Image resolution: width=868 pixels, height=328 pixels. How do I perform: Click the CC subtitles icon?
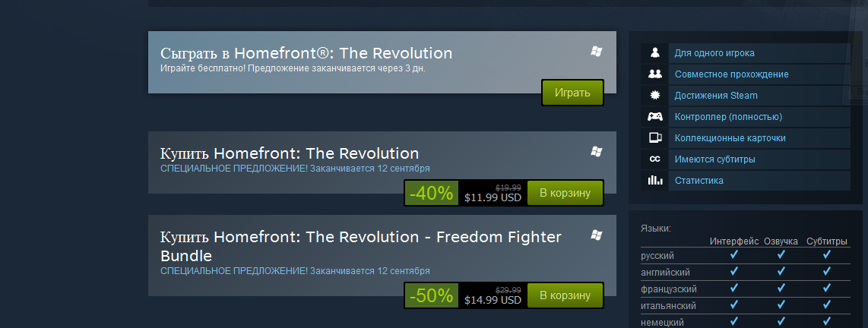tap(654, 159)
